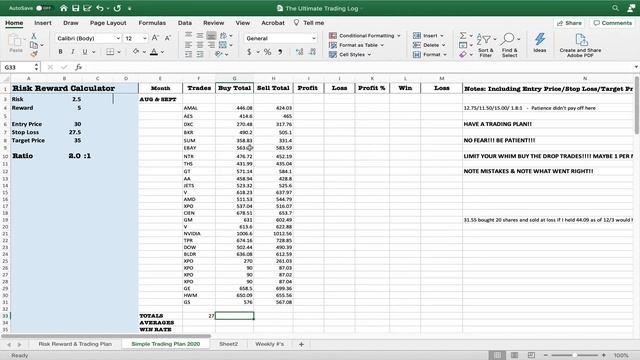
Task: Click the Increase Decimal icon
Action: point(300,52)
